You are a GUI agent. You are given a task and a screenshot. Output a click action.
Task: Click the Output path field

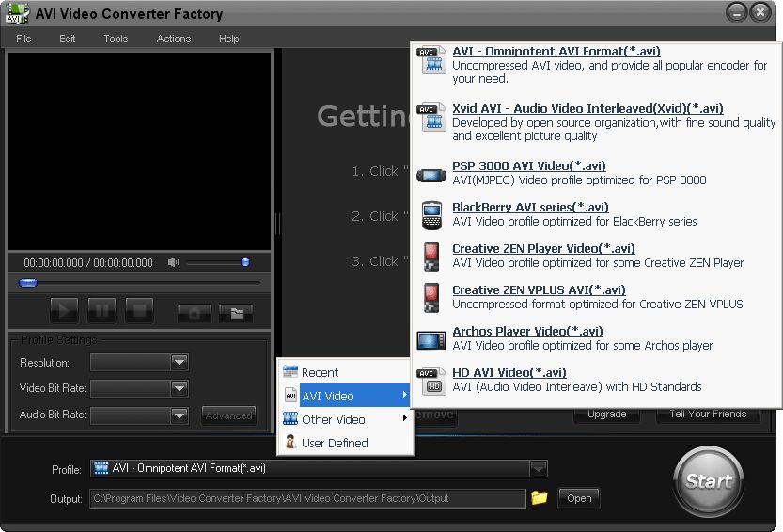pos(307,498)
